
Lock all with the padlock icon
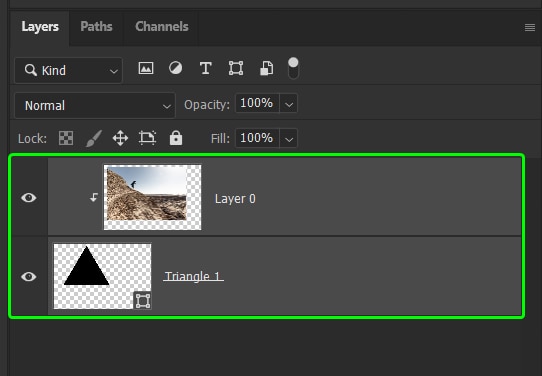click(x=176, y=138)
